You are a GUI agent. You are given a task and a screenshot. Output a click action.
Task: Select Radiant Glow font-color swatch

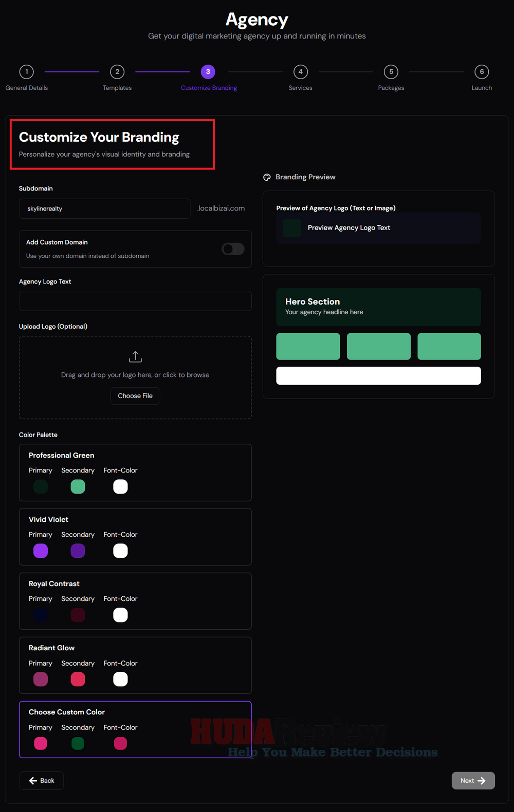[120, 679]
